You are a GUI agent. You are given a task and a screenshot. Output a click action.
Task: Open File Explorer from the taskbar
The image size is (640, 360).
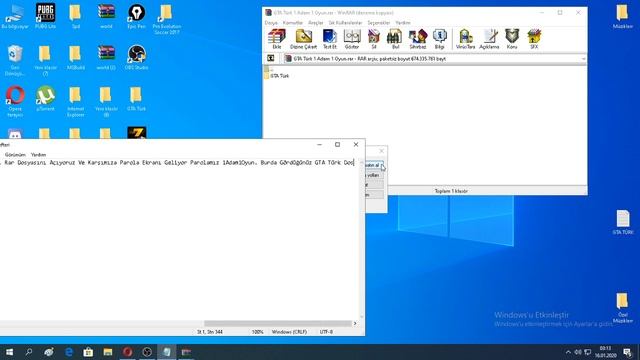108,352
